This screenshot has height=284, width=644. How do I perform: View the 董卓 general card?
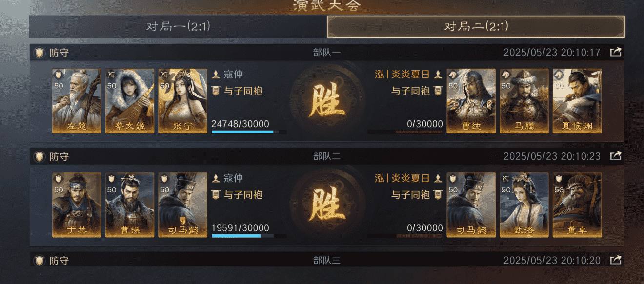[x=577, y=205]
